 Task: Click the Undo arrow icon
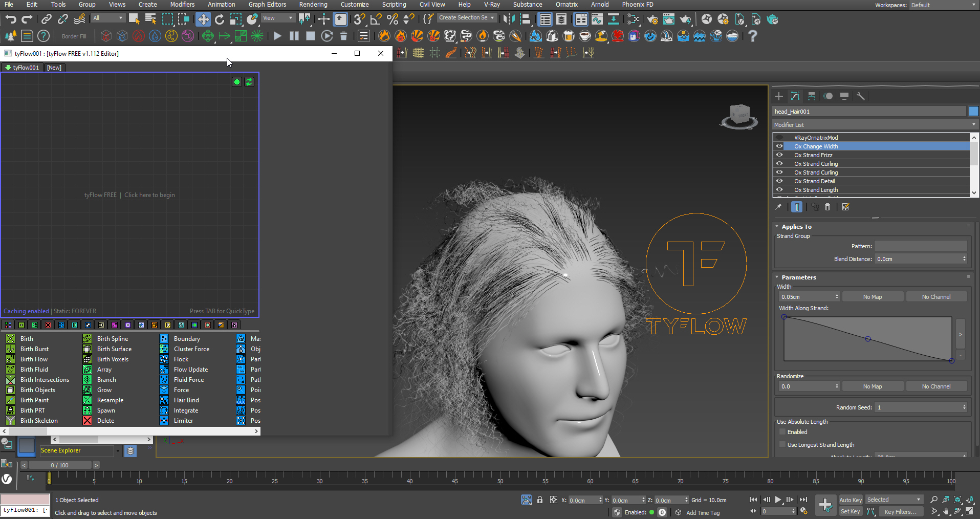(11, 19)
